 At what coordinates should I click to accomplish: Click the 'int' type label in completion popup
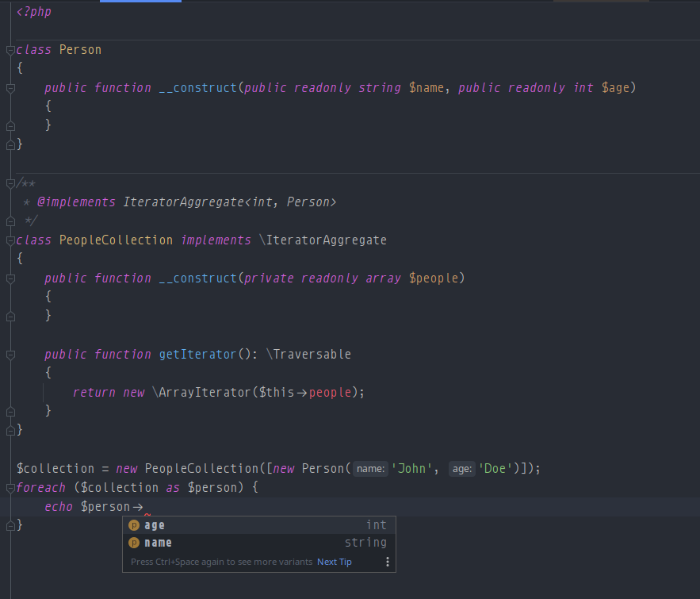point(377,525)
